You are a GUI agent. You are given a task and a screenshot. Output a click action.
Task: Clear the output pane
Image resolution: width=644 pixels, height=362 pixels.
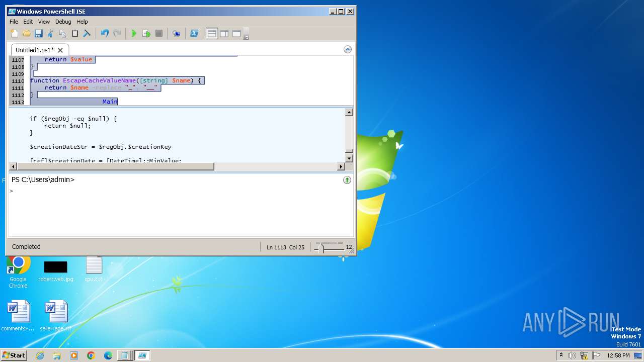click(x=87, y=34)
